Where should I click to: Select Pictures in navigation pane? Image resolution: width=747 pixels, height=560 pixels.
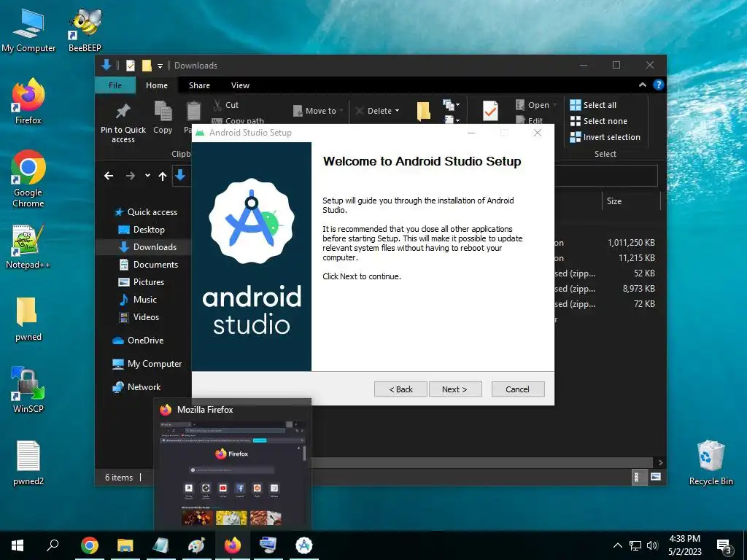[x=142, y=282]
